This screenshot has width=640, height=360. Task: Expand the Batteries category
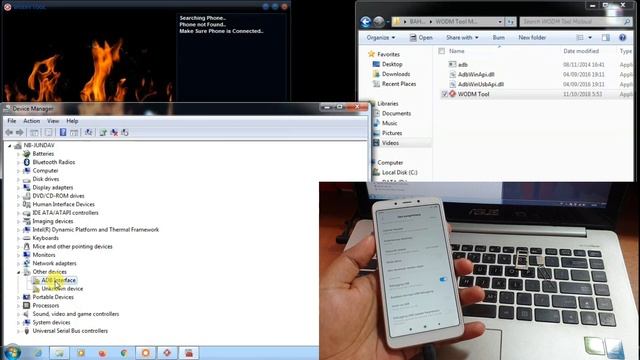pos(18,154)
